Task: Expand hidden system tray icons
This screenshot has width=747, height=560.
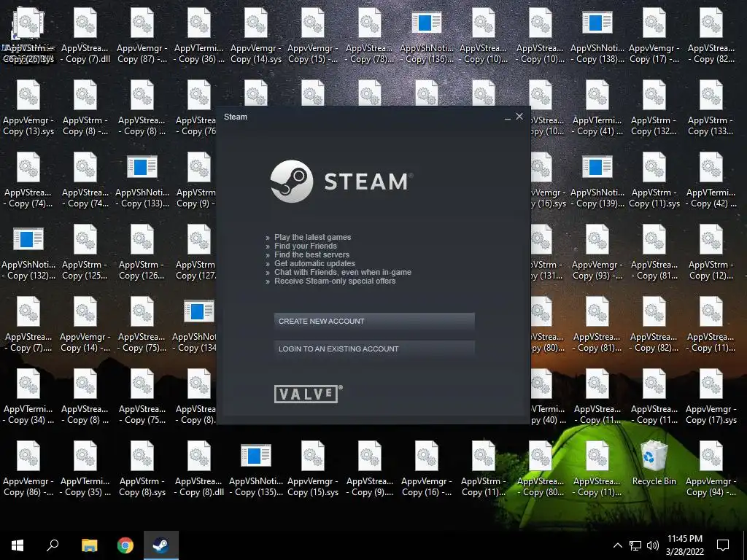Action: (617, 545)
